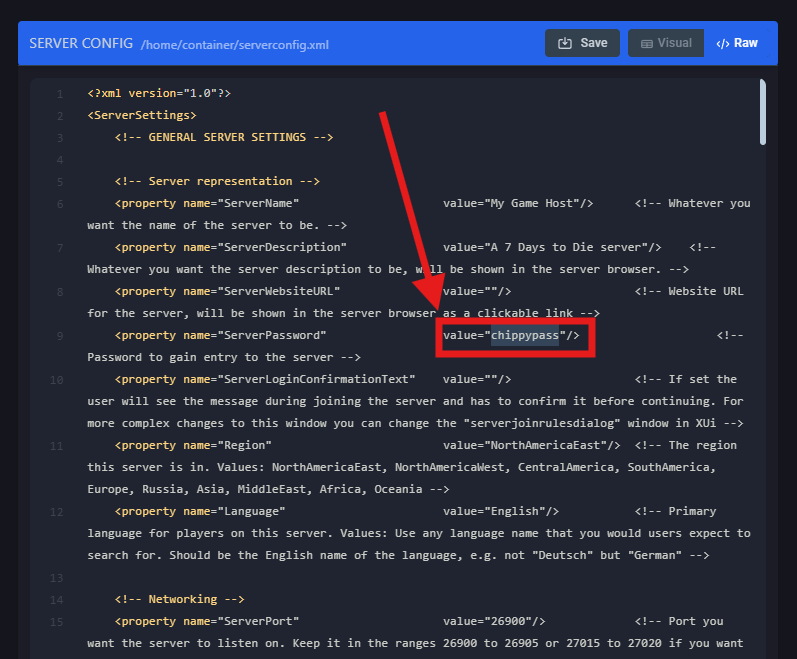797x659 pixels.
Task: Click the GENERAL SERVER SETTINGS comment
Action: coord(224,137)
